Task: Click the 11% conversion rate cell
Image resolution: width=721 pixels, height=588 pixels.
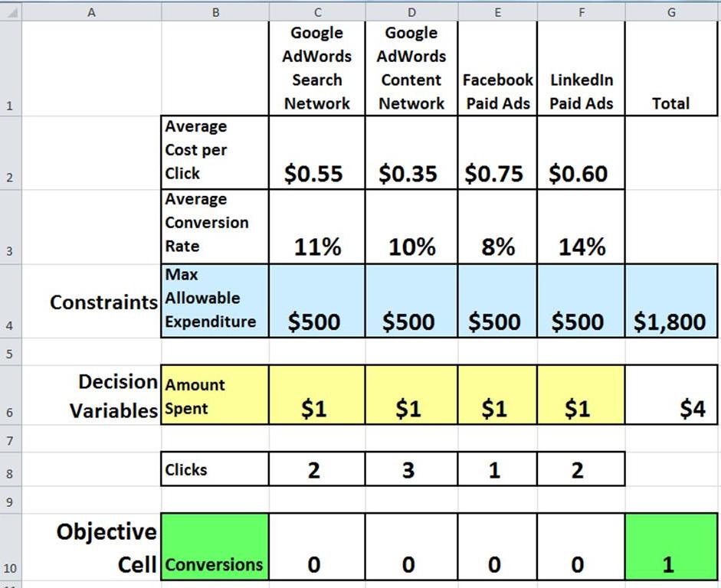Action: click(317, 227)
